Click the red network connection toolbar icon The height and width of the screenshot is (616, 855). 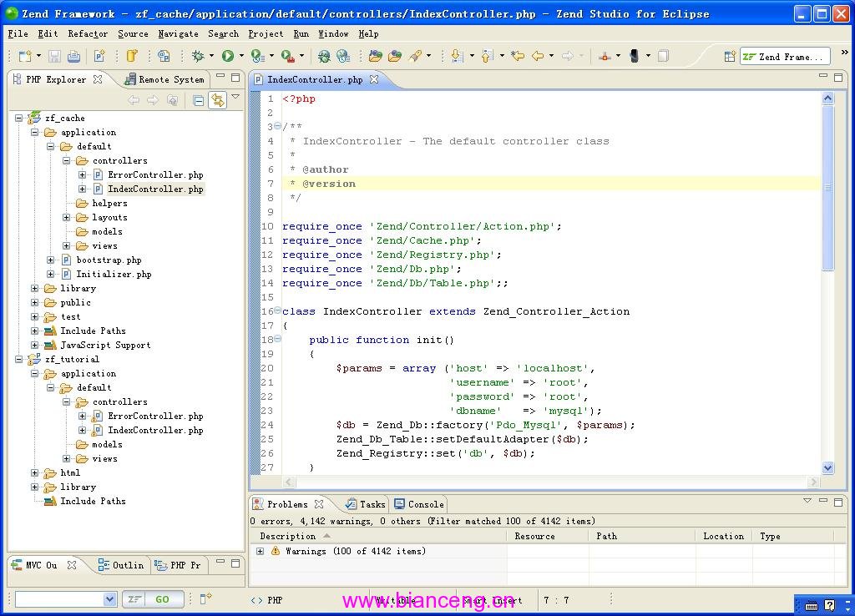[605, 56]
